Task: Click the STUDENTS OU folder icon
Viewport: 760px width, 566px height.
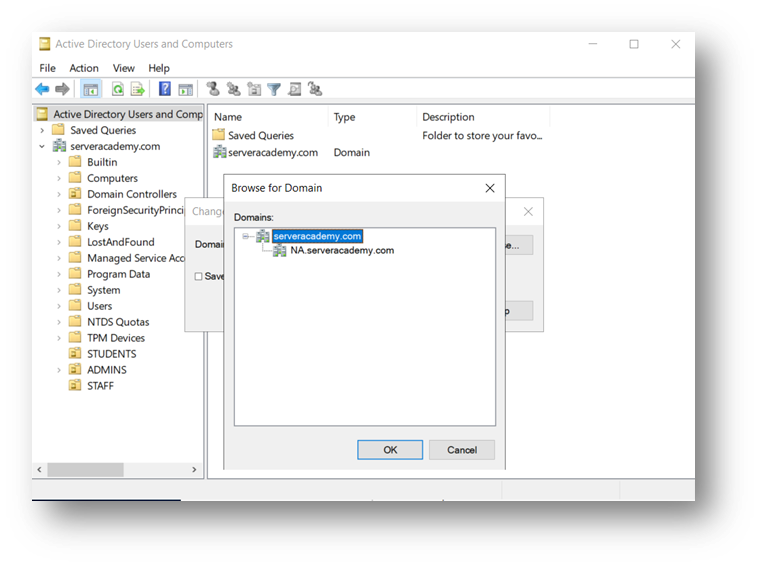Action: pyautogui.click(x=75, y=353)
